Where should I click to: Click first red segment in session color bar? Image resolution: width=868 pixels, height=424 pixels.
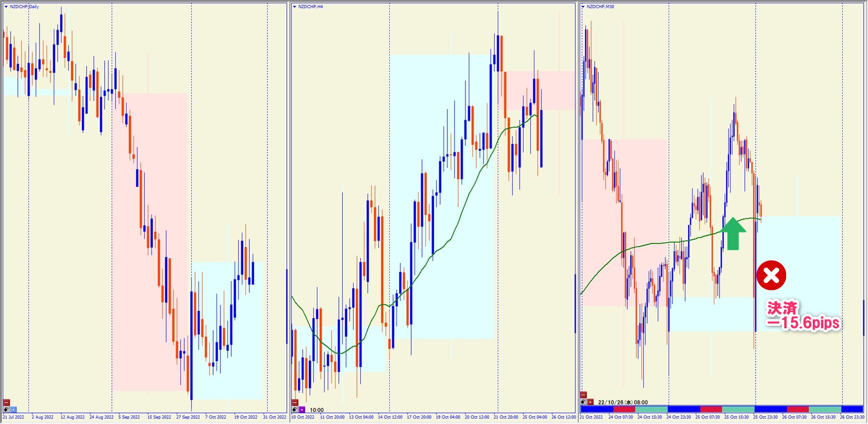tap(624, 409)
